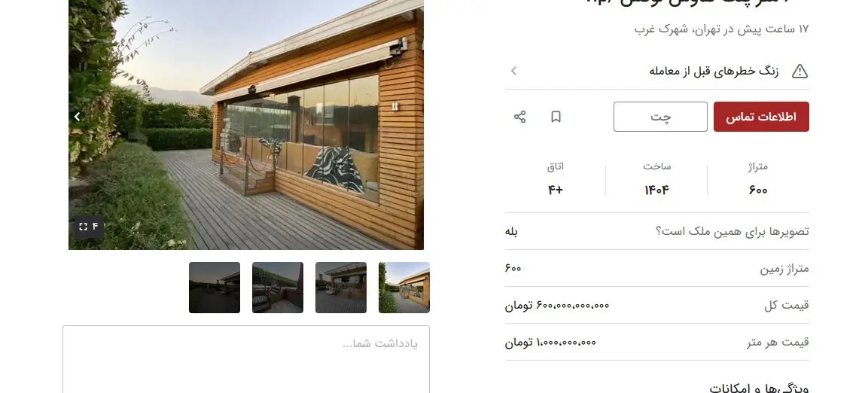Click the اطلاعات تماس button
868x393 pixels.
click(761, 117)
